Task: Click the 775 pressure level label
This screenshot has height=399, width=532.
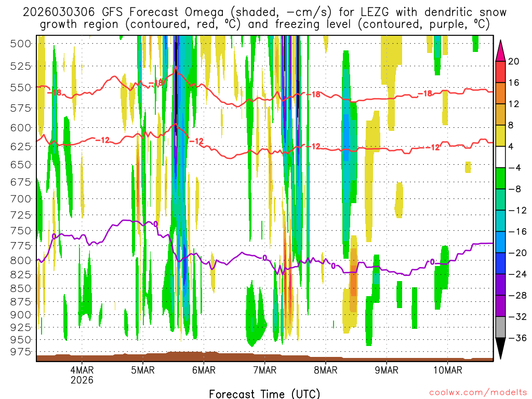Action: pyautogui.click(x=20, y=246)
